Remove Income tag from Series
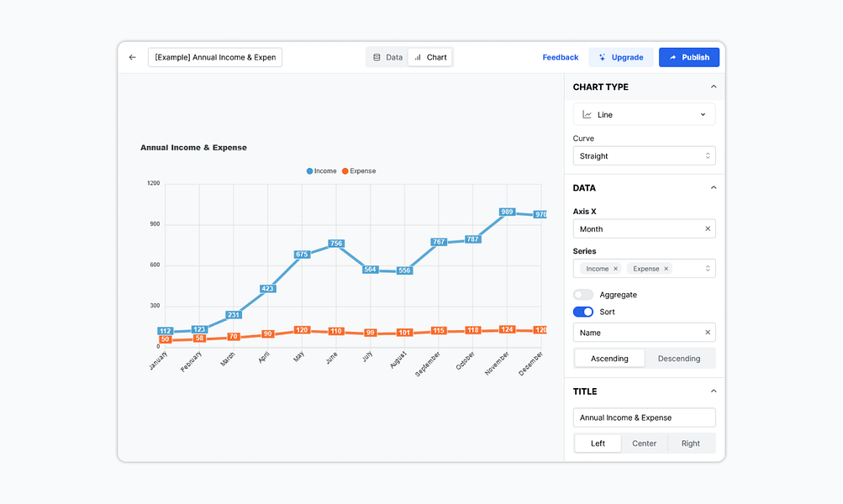 [x=615, y=269]
